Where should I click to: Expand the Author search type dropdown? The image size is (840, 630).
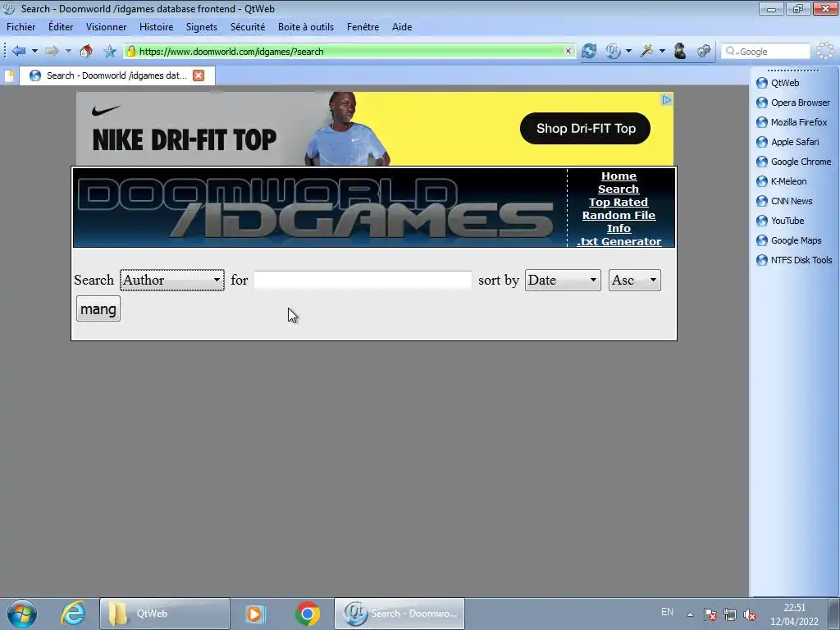(x=172, y=281)
